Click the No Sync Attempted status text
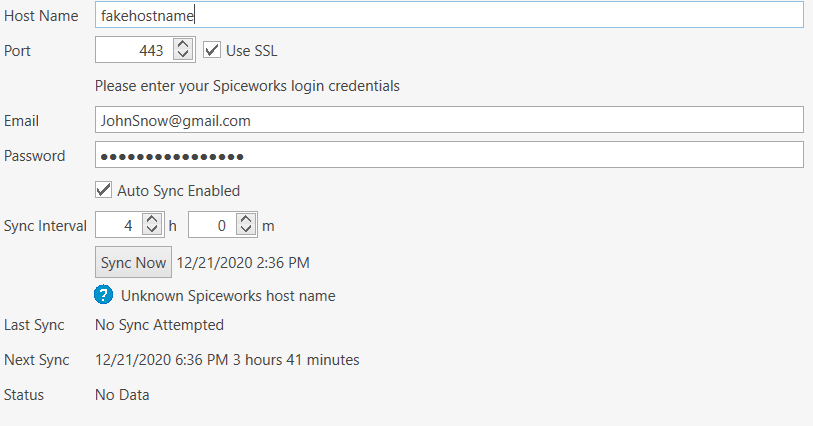 click(x=159, y=325)
